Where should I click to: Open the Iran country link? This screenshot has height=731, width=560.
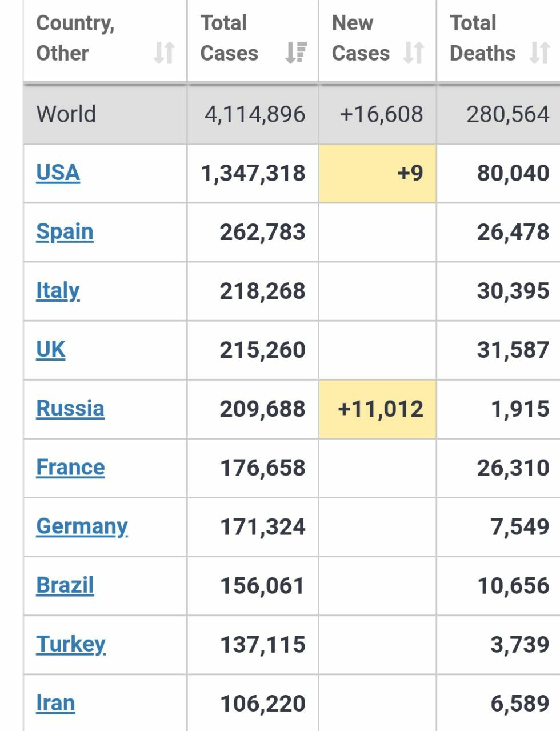pos(55,703)
